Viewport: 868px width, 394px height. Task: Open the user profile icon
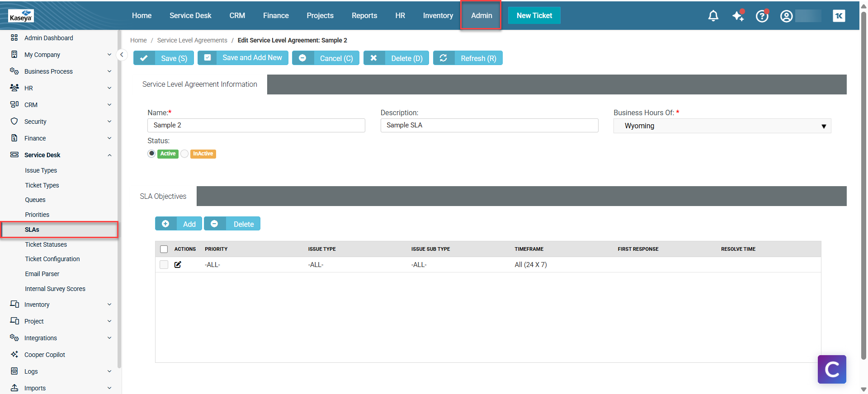click(x=786, y=16)
